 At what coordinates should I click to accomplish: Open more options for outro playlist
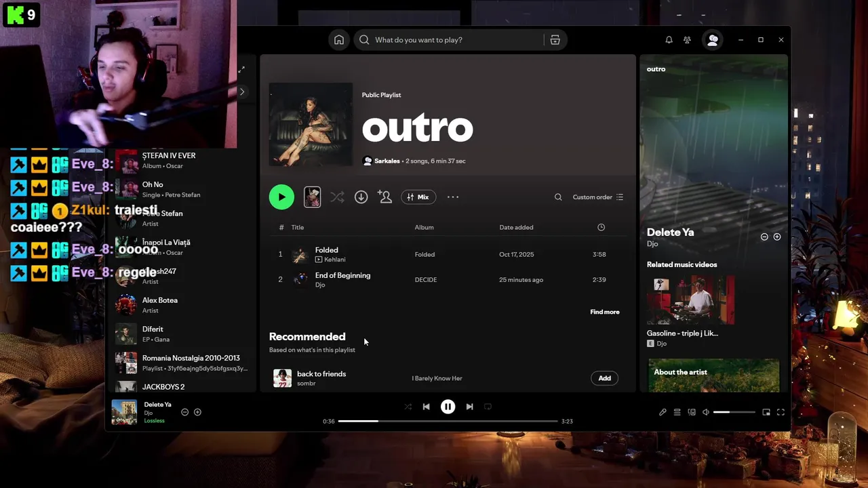453,197
